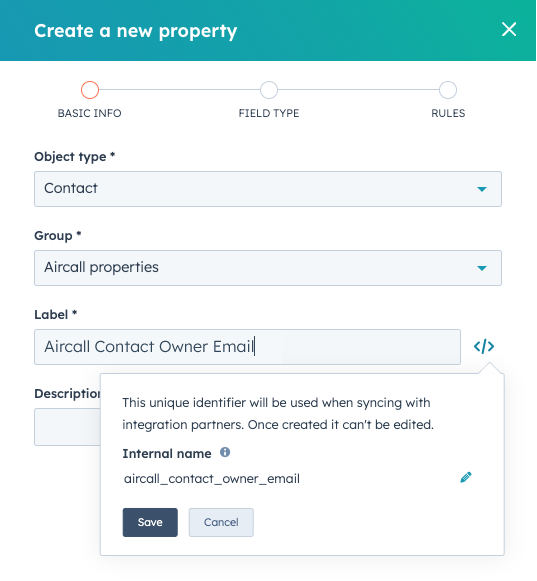Edit internal name with pencil icon
537x581 pixels.
pos(466,477)
